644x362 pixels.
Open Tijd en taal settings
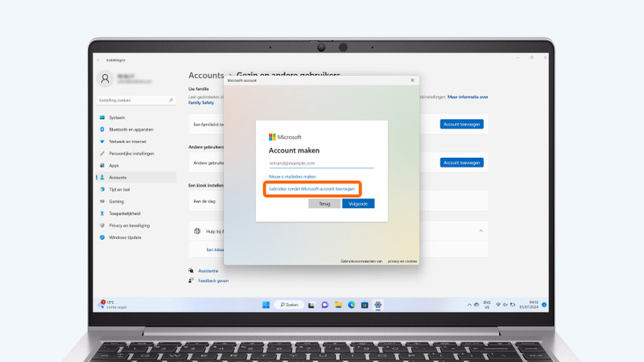pos(119,190)
